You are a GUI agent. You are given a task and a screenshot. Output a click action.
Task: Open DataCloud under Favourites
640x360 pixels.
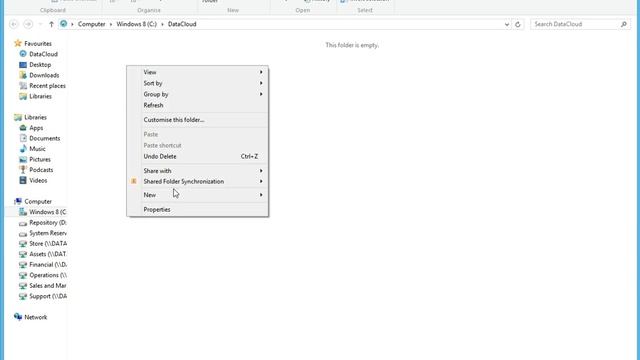(x=43, y=54)
